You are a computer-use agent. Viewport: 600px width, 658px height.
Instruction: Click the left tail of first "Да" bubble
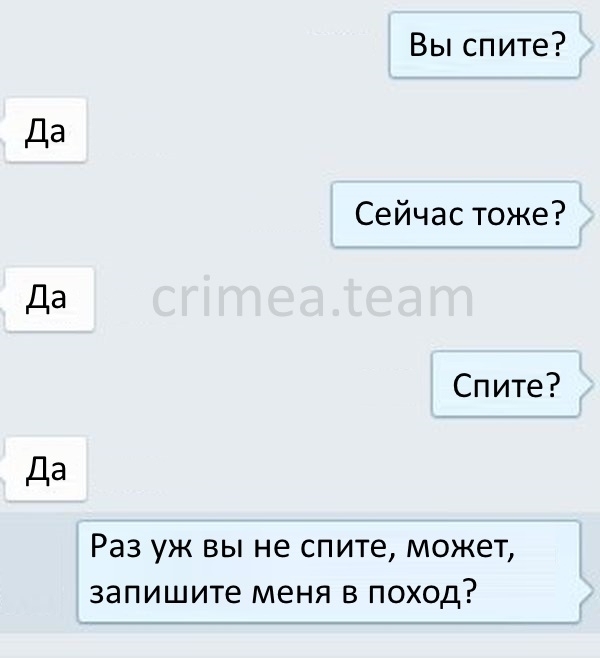click(x=3, y=130)
